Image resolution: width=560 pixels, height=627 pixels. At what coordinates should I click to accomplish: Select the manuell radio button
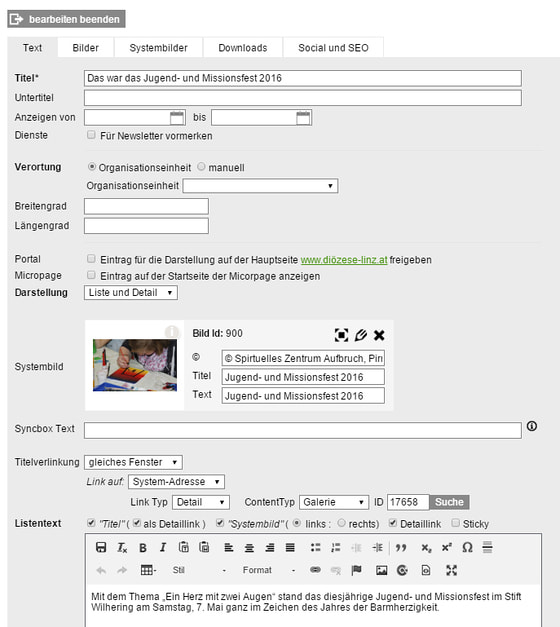pos(201,166)
